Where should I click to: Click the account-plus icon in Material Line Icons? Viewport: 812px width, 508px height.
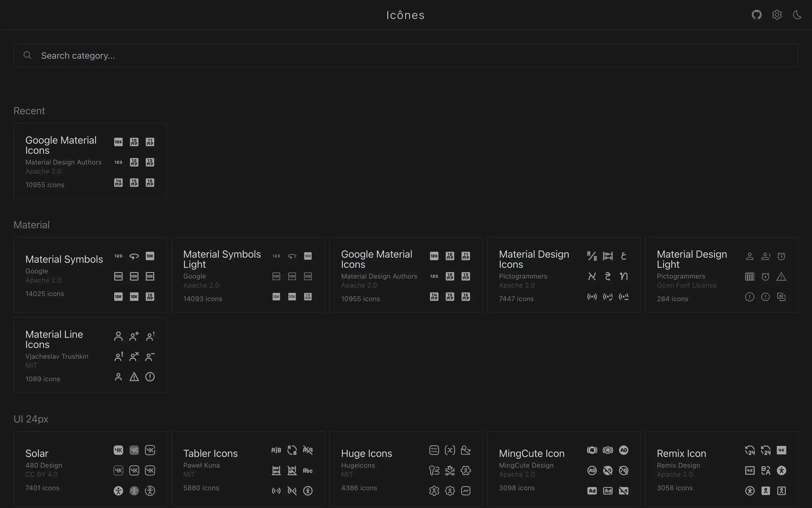pos(134,336)
